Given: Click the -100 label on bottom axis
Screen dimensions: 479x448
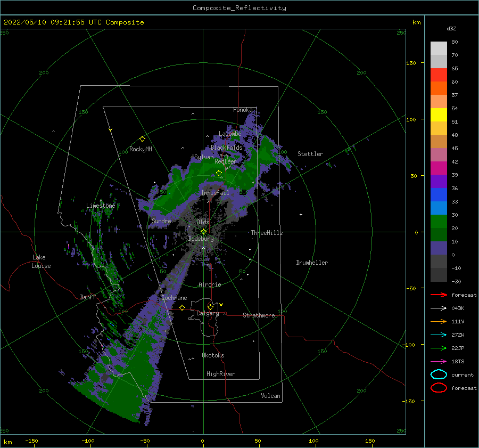Looking at the screenshot, I should (x=88, y=441).
